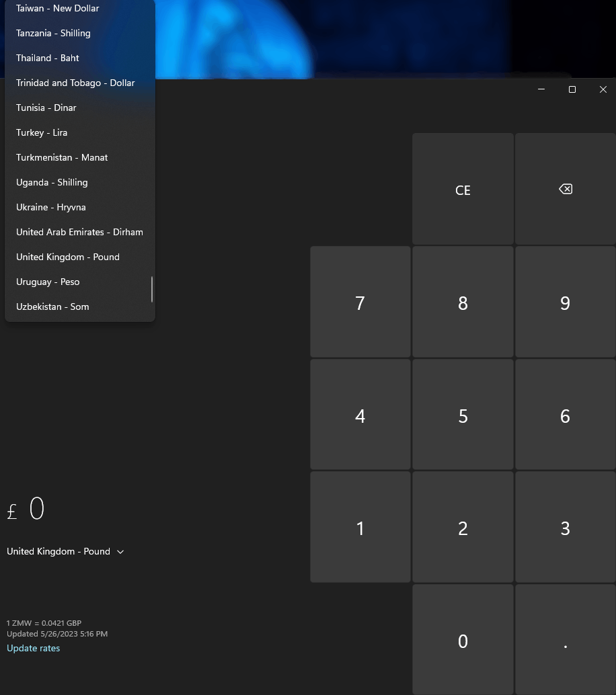Pick Turkey - Lira in the list
This screenshot has height=695, width=616.
pyautogui.click(x=80, y=132)
